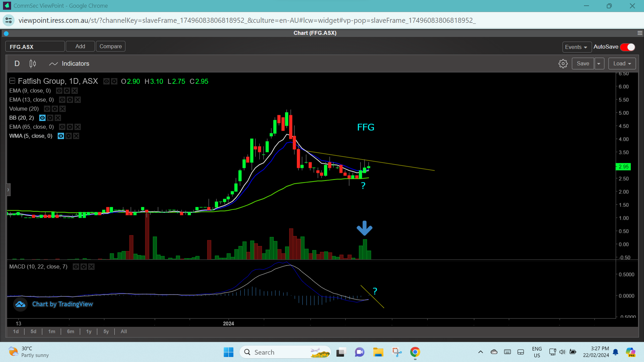Open the candlestick chart style selector
The height and width of the screenshot is (362, 644).
[33, 64]
